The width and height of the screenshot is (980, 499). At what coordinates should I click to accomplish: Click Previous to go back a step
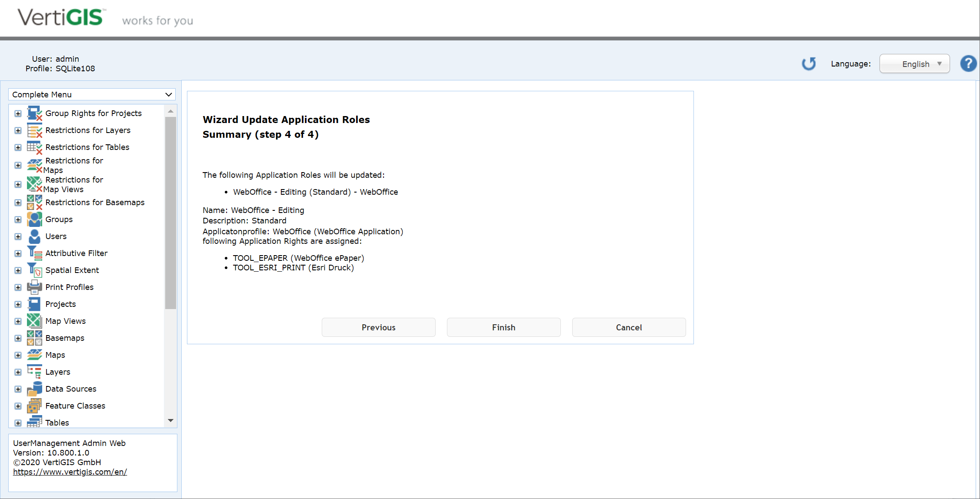378,327
